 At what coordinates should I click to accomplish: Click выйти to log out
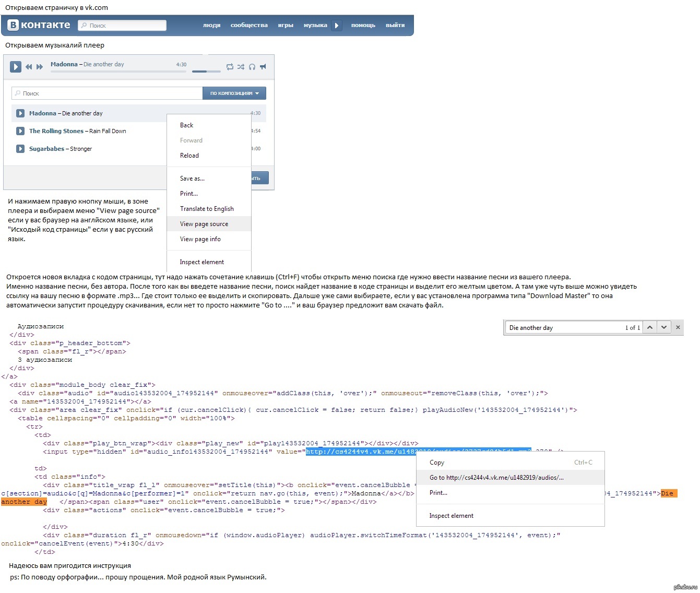395,25
